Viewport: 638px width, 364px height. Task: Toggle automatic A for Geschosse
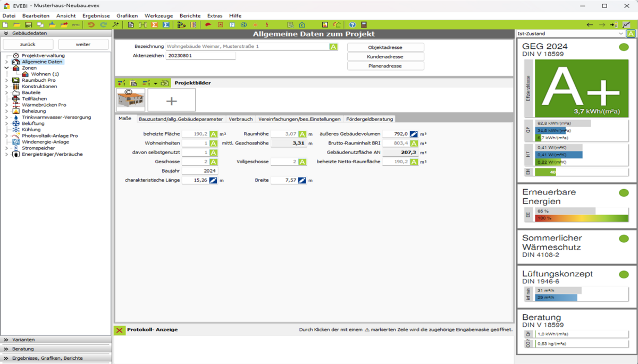[x=213, y=162]
